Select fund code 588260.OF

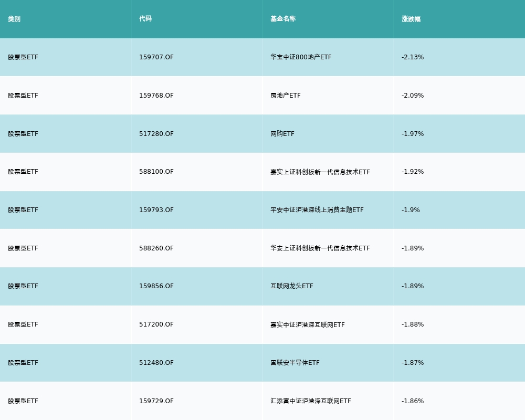pyautogui.click(x=156, y=248)
